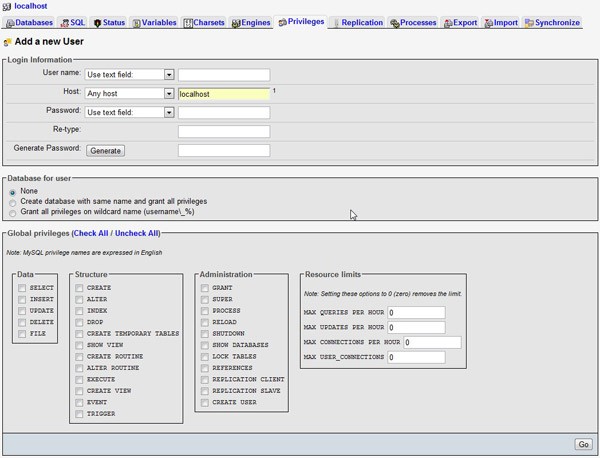Enable the SHOW DATABASES checkbox
This screenshot has height=458, width=600.
point(205,345)
